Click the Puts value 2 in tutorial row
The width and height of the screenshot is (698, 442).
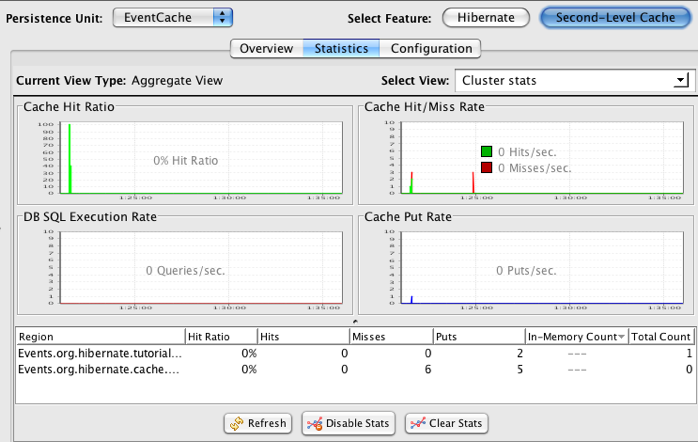point(519,353)
